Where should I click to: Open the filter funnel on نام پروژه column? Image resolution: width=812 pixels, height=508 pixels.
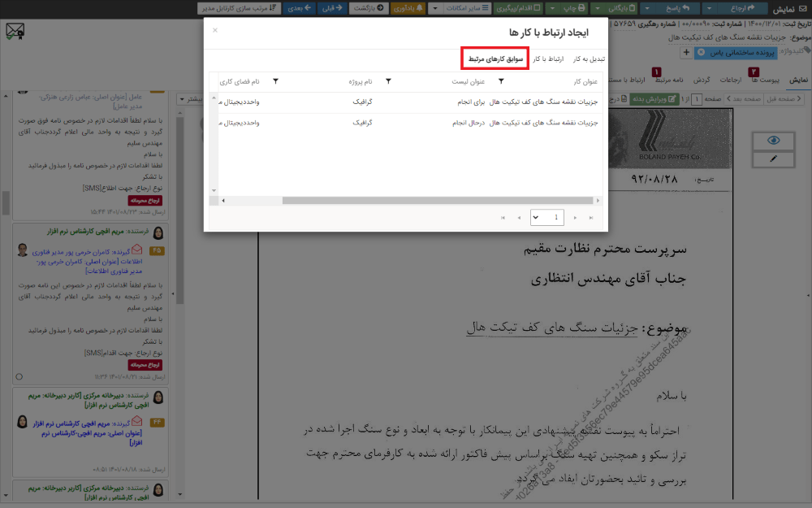pyautogui.click(x=388, y=80)
